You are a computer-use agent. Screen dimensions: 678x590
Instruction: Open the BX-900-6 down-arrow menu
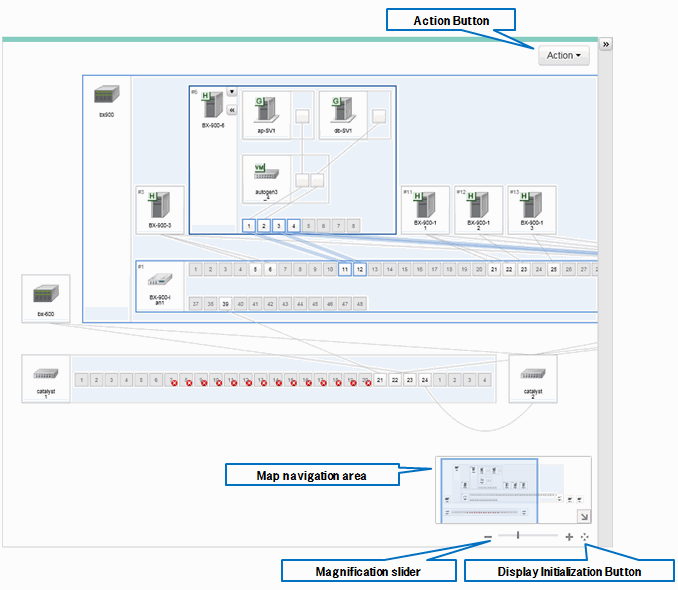(x=232, y=92)
